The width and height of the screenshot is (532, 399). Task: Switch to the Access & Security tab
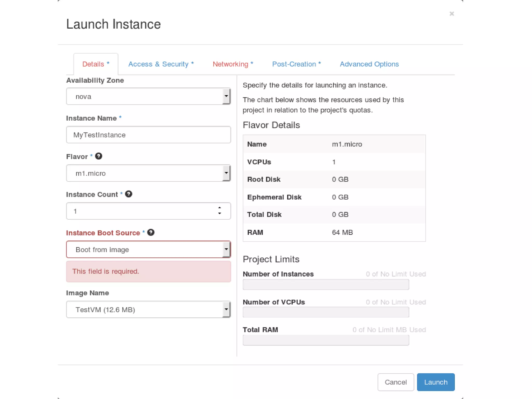pyautogui.click(x=161, y=64)
